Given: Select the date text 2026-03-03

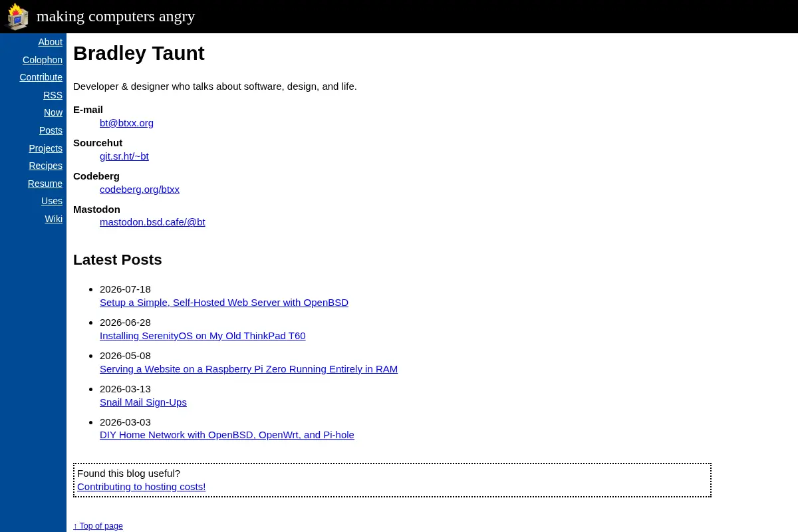Looking at the screenshot, I should click(x=125, y=422).
